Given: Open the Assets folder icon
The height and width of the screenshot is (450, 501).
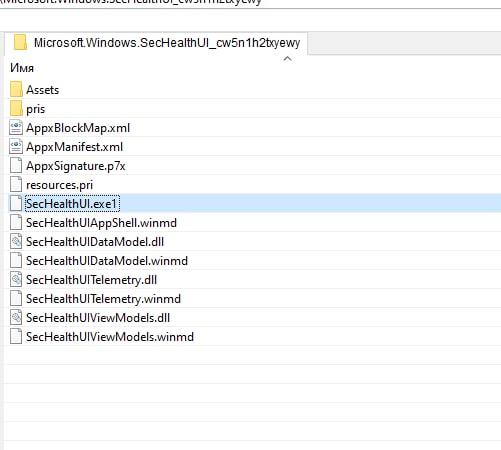Looking at the screenshot, I should click(16, 90).
